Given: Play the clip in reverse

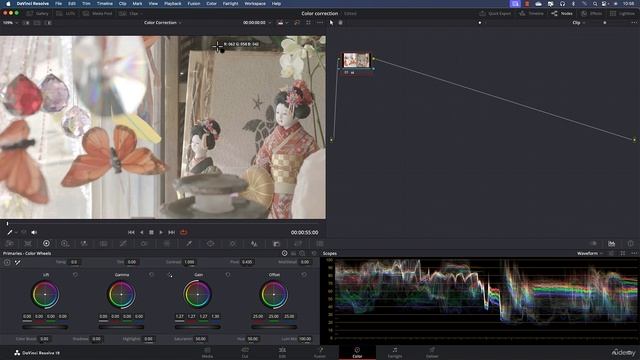Looking at the screenshot, I should pyautogui.click(x=141, y=232).
